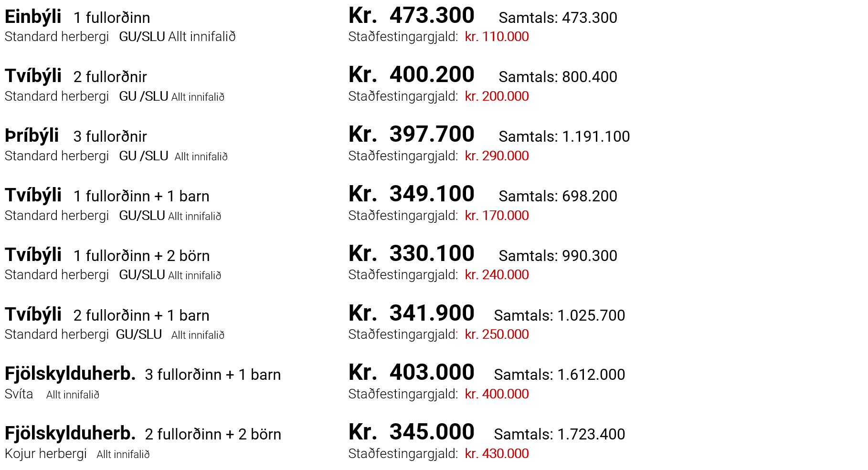This screenshot has width=868, height=470.
Task: Click the red deposit kr. 430.000
Action: (497, 454)
